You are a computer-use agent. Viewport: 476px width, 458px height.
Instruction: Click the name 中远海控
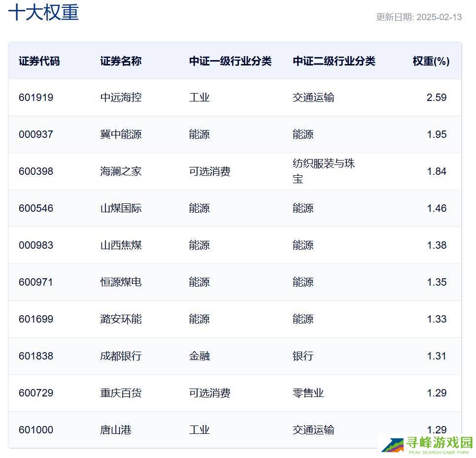[121, 98]
